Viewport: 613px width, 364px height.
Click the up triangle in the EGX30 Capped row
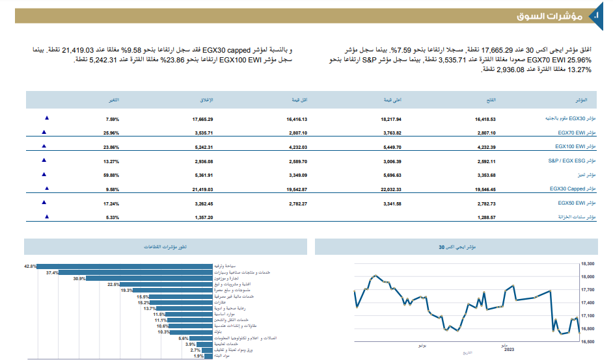(x=46, y=188)
